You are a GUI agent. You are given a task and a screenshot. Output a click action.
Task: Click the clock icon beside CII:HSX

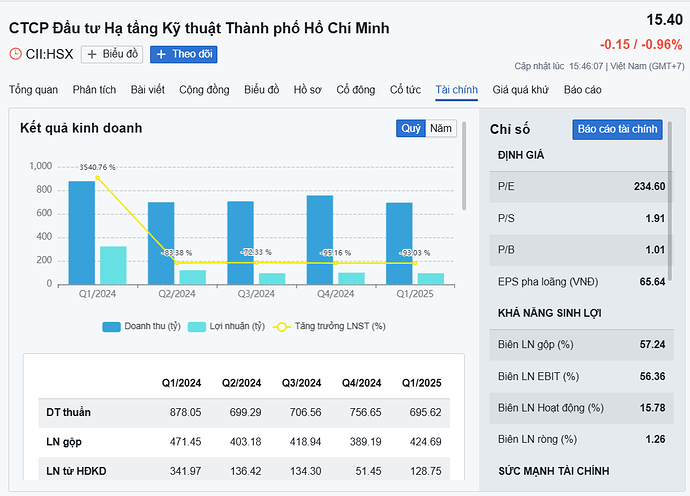coord(15,54)
